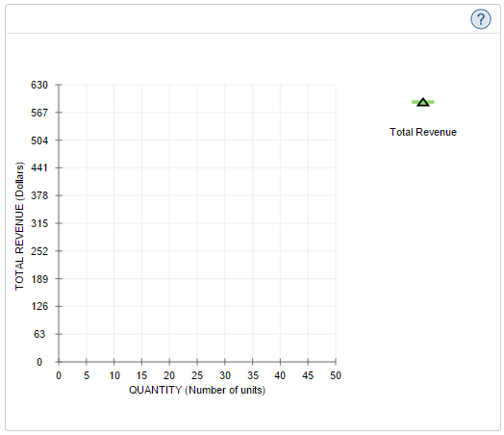Click the 504 tick label on vertical axis
504x435 pixels.
point(39,141)
